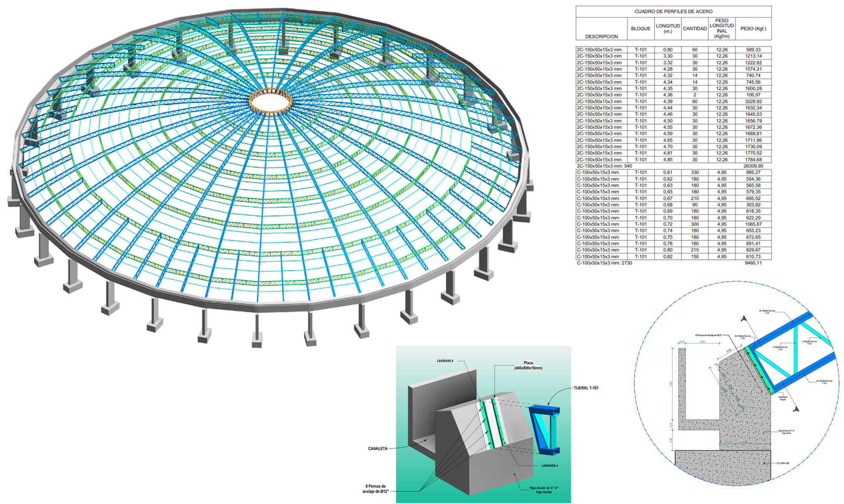Screen dimensions: 844x504
Task: Select the weight value 1640,53
Action: pos(753,114)
